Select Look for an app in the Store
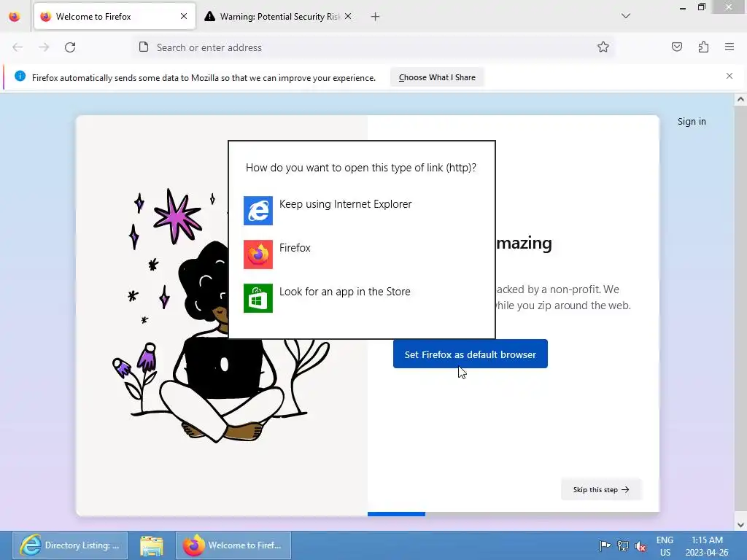Image resolution: width=747 pixels, height=560 pixels. pyautogui.click(x=345, y=292)
